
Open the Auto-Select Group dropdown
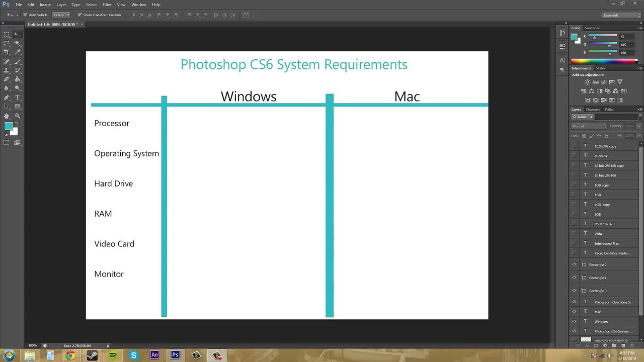(61, 15)
